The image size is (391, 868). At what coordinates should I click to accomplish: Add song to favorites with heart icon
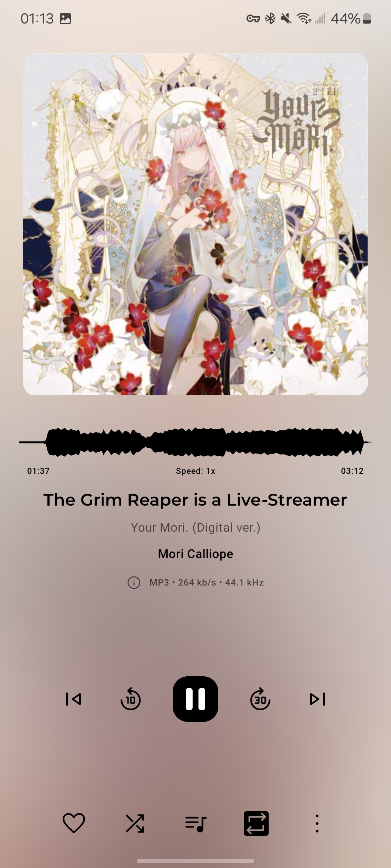[74, 824]
